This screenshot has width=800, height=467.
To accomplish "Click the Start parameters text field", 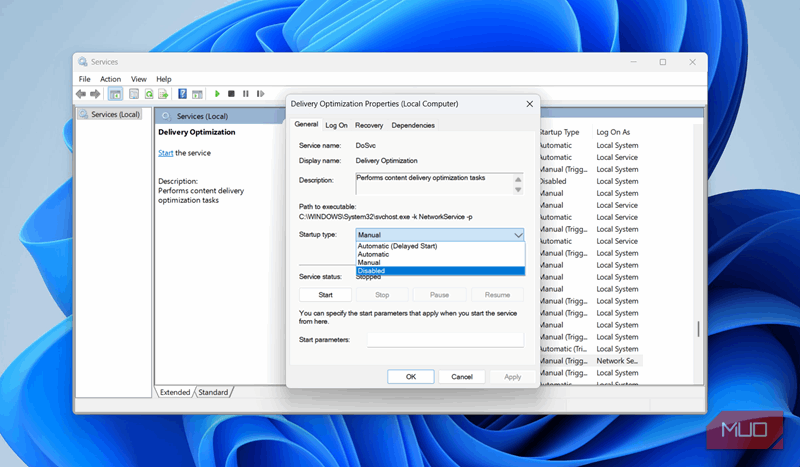I will (x=445, y=340).
